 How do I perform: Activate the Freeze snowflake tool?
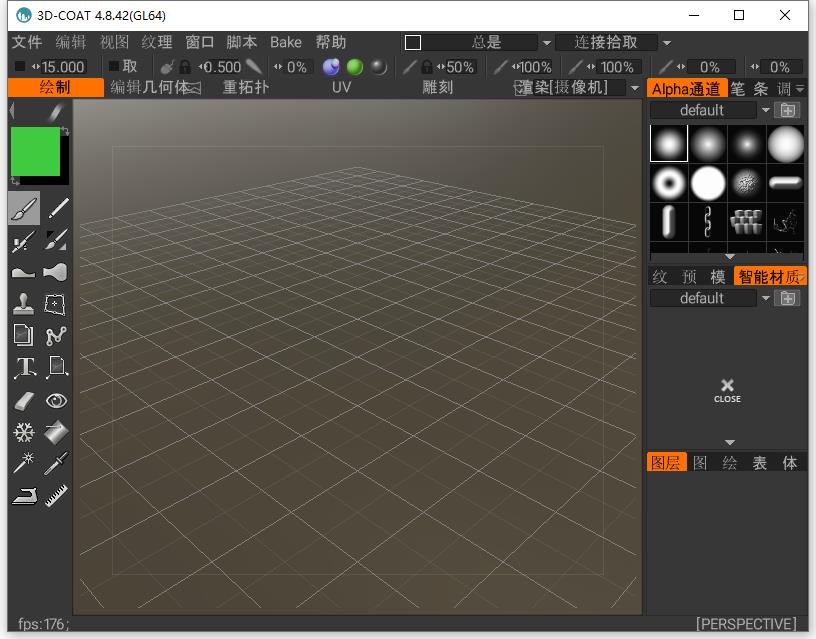tap(23, 432)
